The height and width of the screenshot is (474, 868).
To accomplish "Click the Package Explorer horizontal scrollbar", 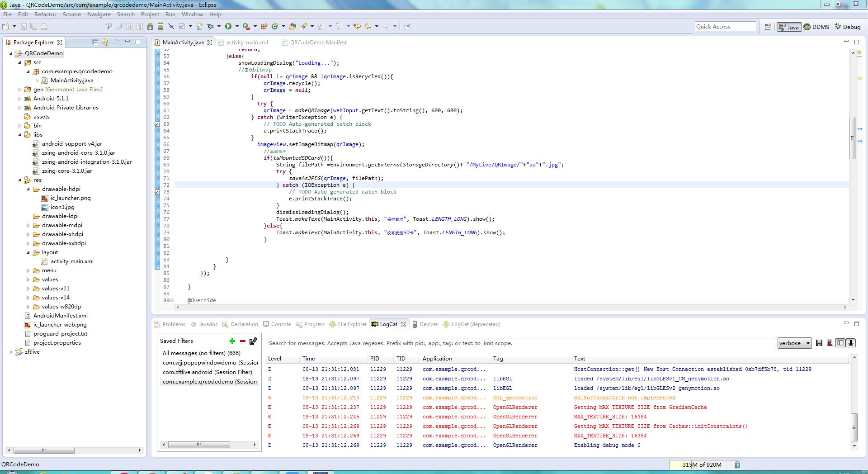I will coord(44,450).
